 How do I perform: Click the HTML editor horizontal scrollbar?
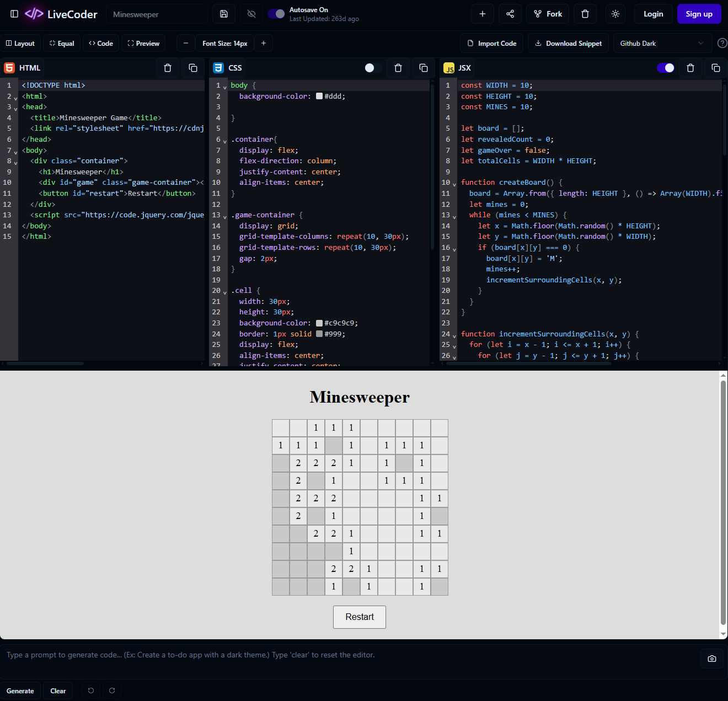coord(45,363)
